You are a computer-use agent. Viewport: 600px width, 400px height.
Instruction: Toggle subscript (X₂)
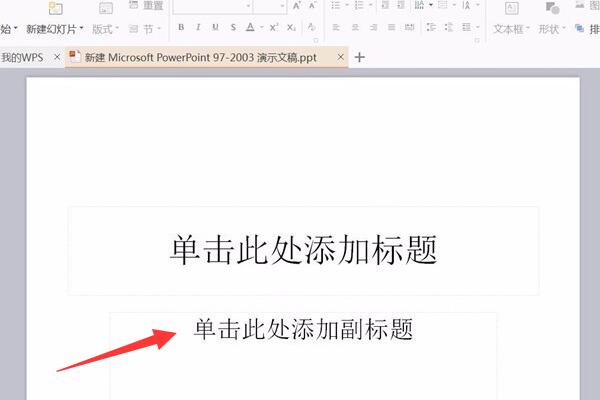(x=291, y=27)
